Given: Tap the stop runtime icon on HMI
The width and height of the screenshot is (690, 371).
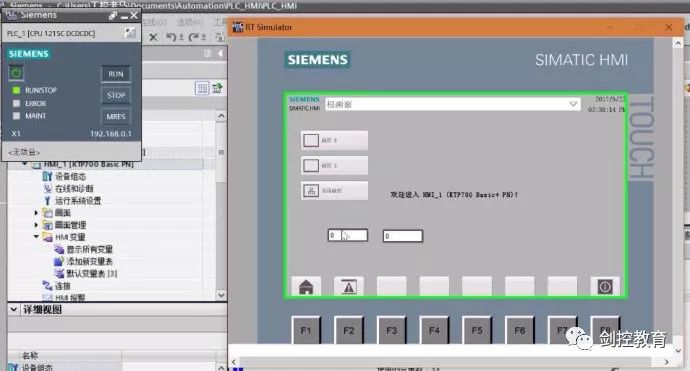Looking at the screenshot, I should pyautogui.click(x=605, y=287).
